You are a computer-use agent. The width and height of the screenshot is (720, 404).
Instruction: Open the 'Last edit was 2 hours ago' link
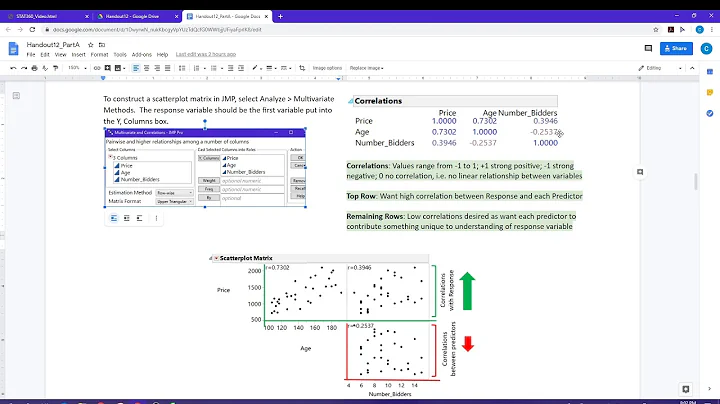click(x=206, y=54)
